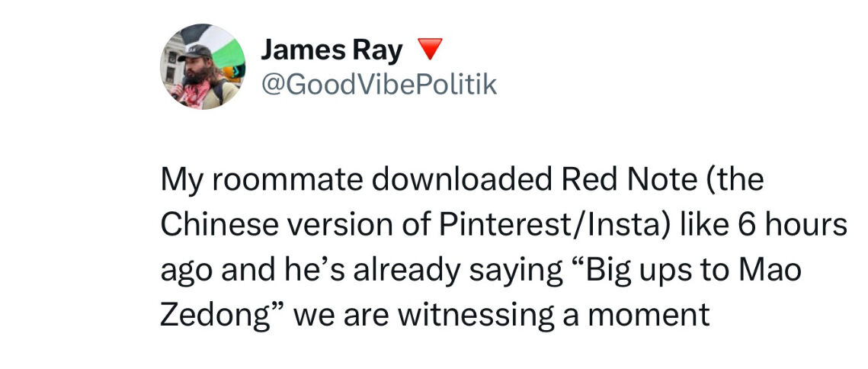Click the red downward triangle emoji
The height and width of the screenshot is (369, 868).
point(431,51)
